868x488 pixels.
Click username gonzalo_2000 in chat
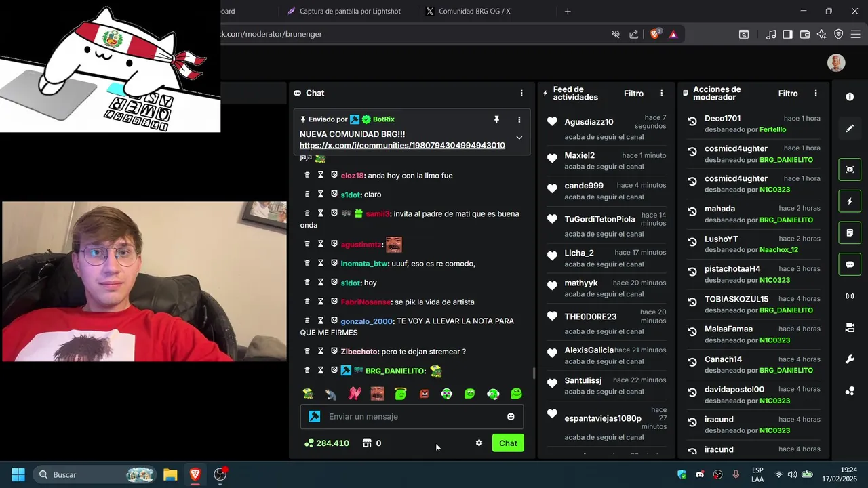(x=367, y=321)
